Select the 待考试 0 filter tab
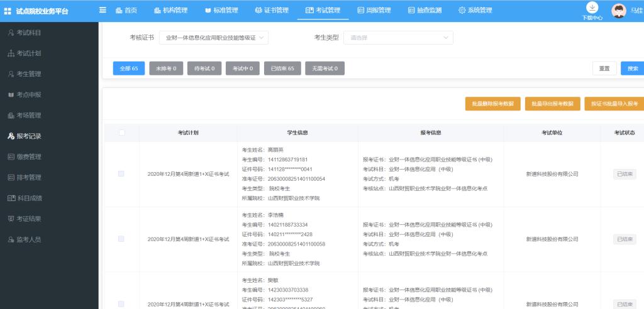 click(204, 68)
